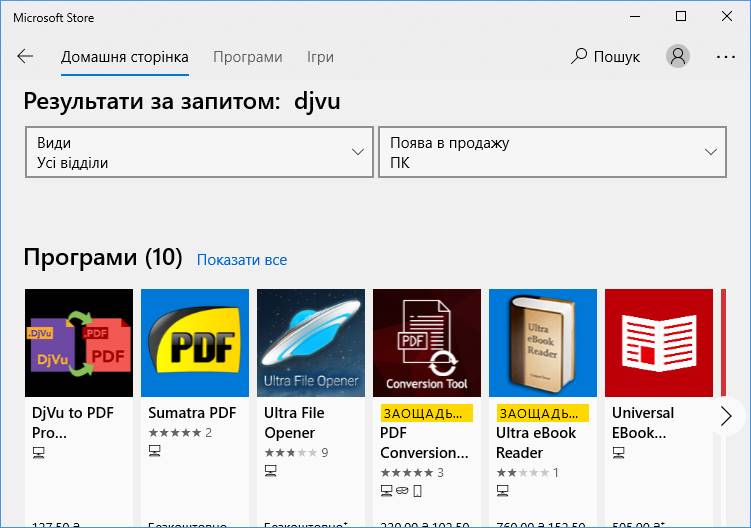Image resolution: width=751 pixels, height=528 pixels.
Task: Click the PC device icon under Sumatra PDF
Action: pos(155,450)
